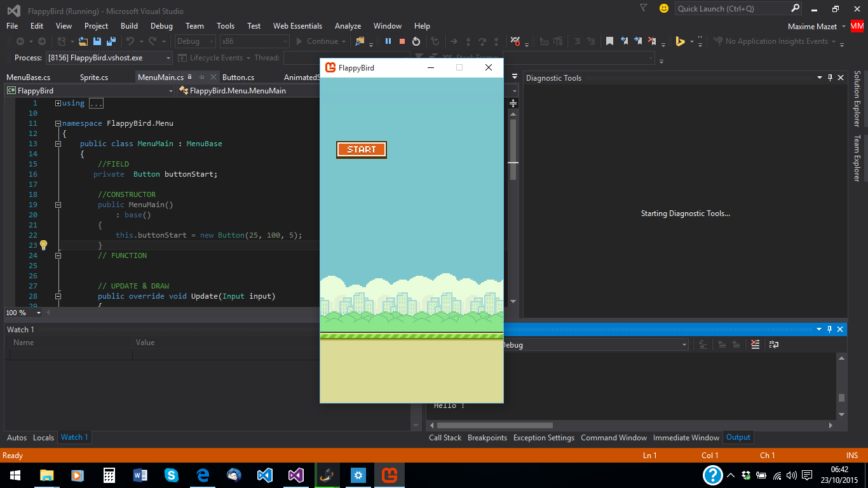This screenshot has height=488, width=868.
Task: Click the Step Into debugging icon
Action: click(x=468, y=40)
